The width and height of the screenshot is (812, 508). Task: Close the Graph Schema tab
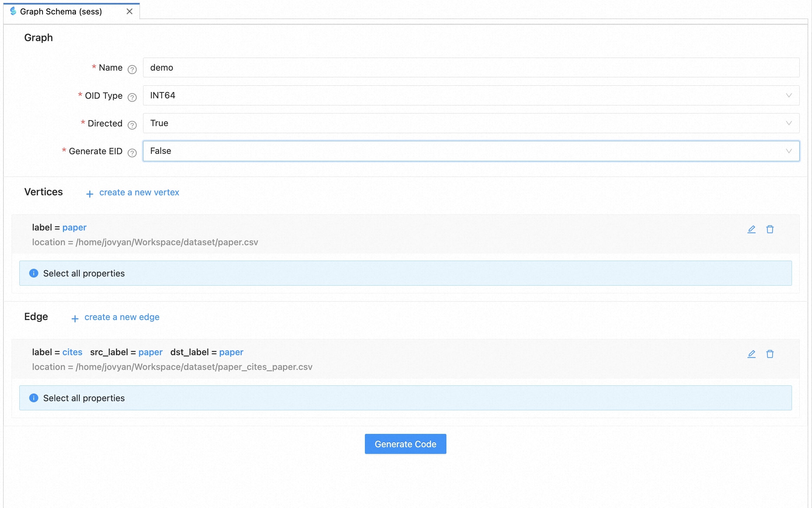[129, 12]
